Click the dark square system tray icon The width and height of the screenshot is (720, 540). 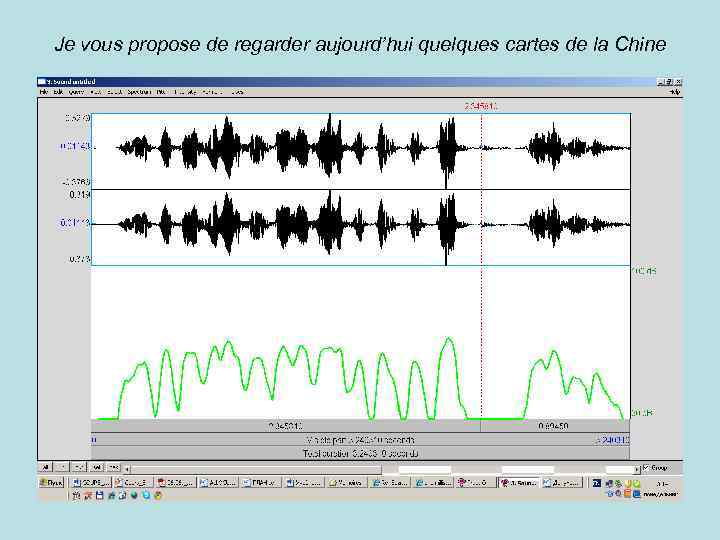[597, 483]
